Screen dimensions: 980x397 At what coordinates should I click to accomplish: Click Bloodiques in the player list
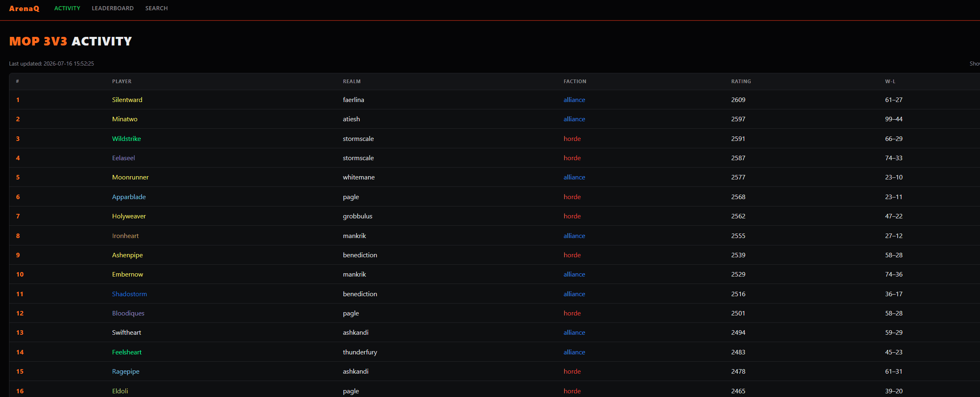[x=128, y=313]
